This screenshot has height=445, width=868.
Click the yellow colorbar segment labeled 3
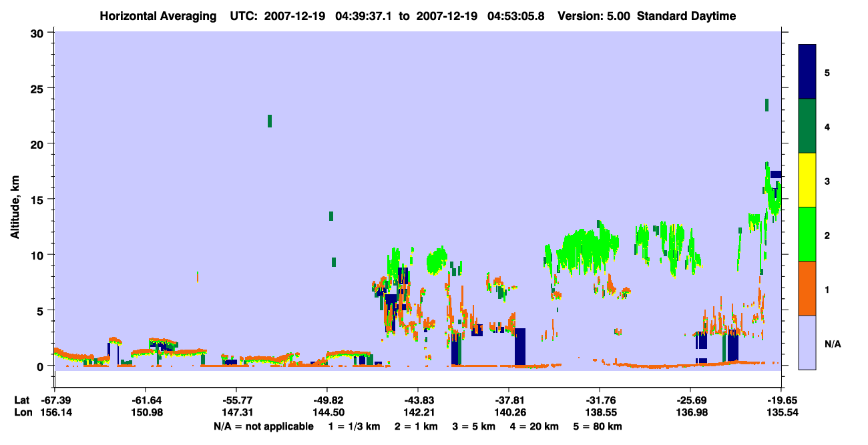click(807, 180)
